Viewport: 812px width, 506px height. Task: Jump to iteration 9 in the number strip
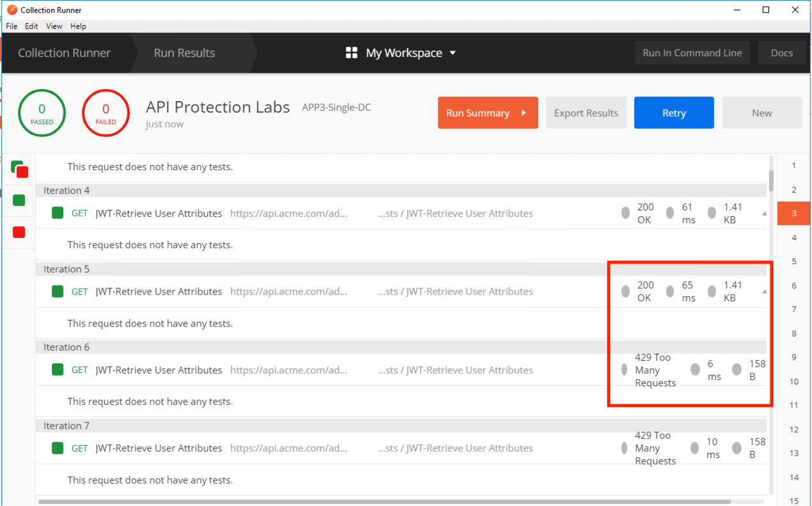[x=794, y=358]
